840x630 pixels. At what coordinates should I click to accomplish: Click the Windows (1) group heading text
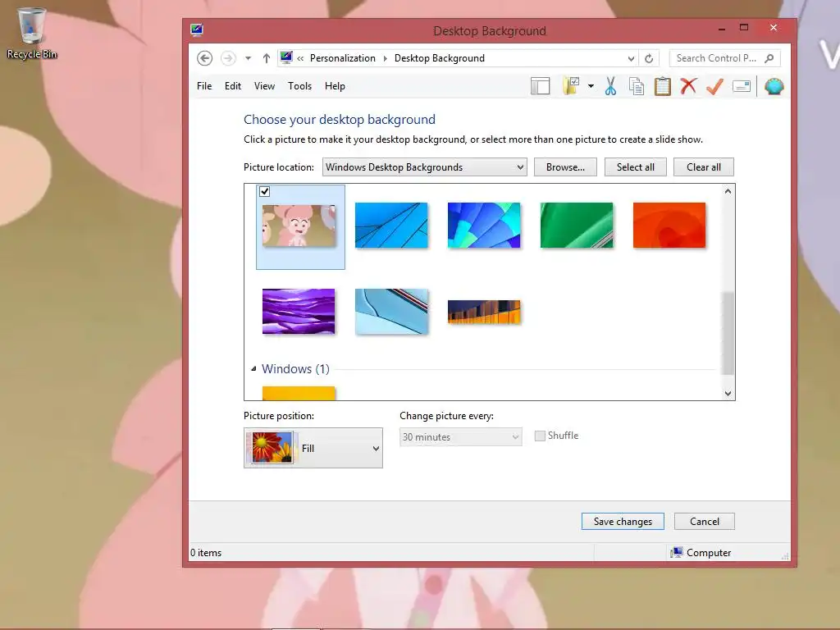tap(295, 368)
